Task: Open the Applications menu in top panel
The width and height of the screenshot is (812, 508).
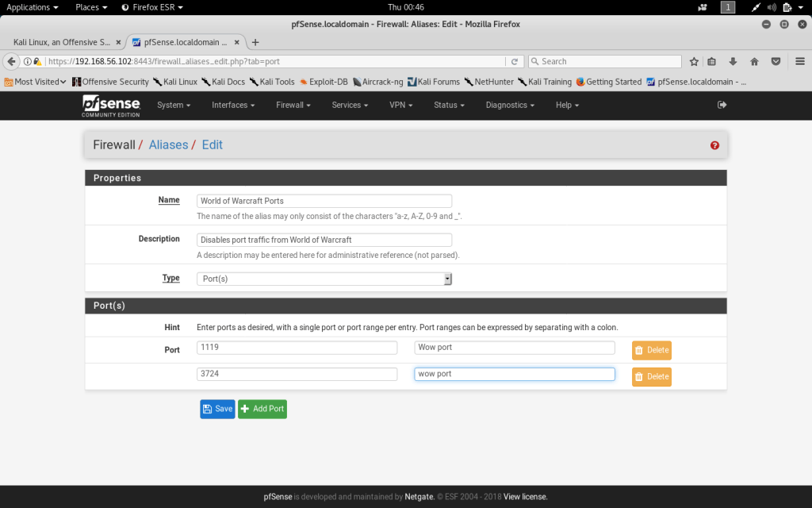Action: [33, 7]
